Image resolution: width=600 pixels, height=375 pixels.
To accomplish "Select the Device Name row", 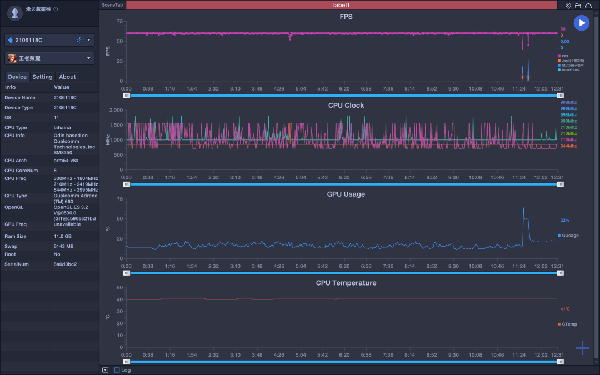I will click(x=50, y=98).
